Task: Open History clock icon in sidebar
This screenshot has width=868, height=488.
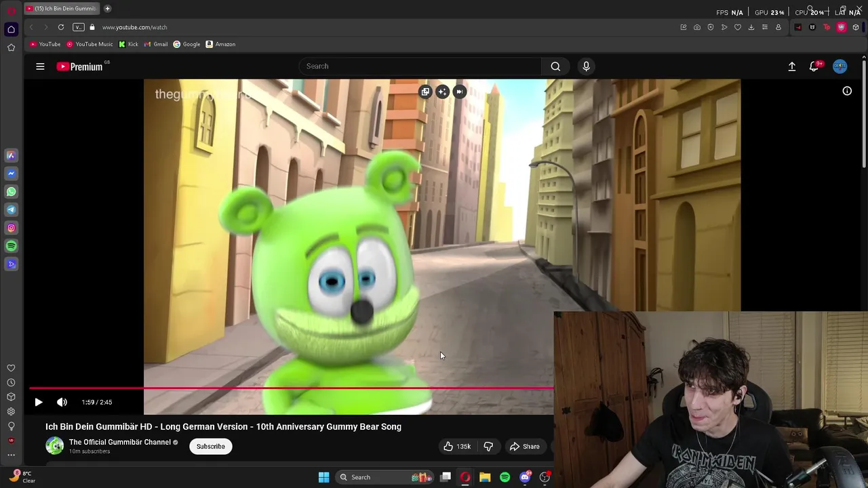Action: pyautogui.click(x=11, y=383)
